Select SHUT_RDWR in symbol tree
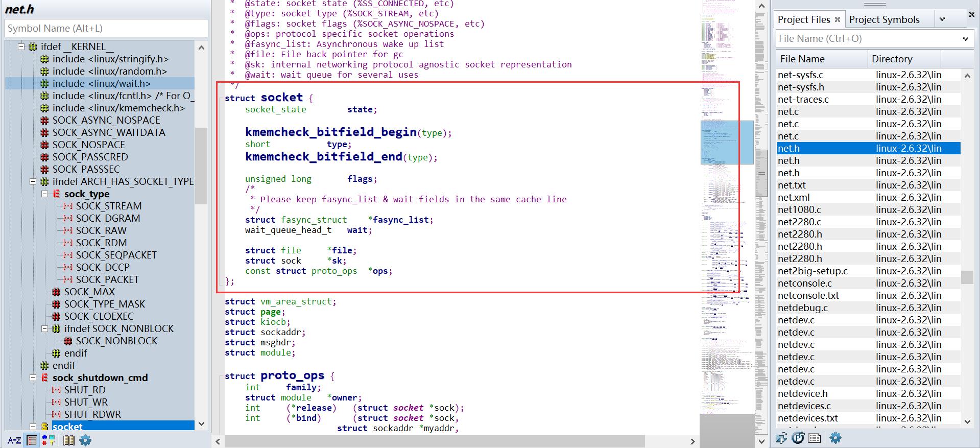Screen dimensions: 980x448 pyautogui.click(x=92, y=414)
